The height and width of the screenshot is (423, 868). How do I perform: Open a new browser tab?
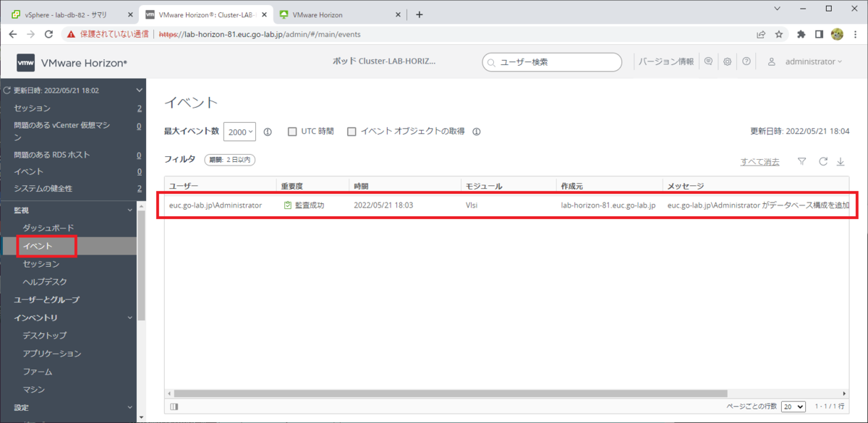tap(420, 14)
